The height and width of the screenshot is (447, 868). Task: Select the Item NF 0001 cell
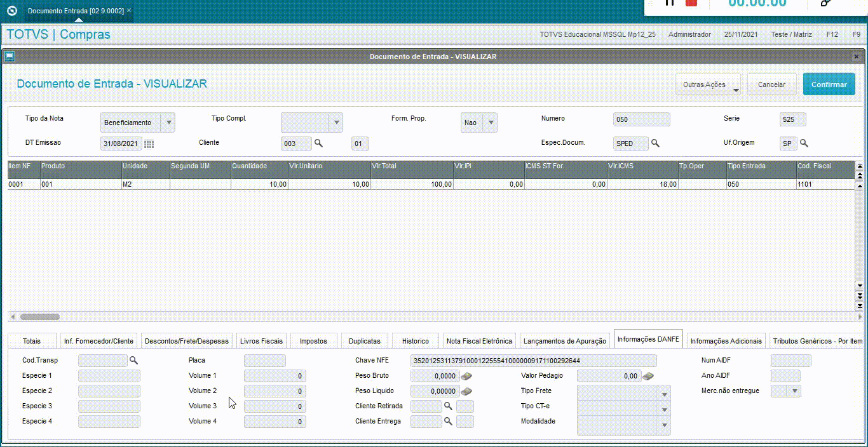[24, 184]
